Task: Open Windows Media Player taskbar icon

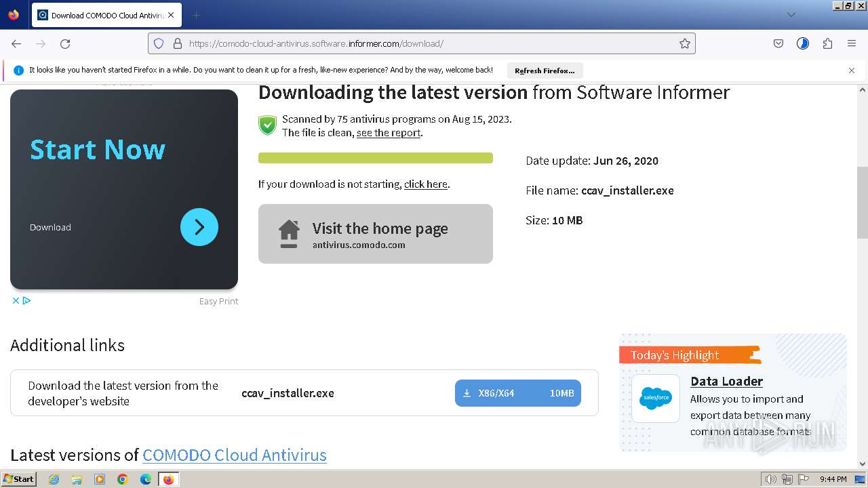Action: tap(100, 479)
